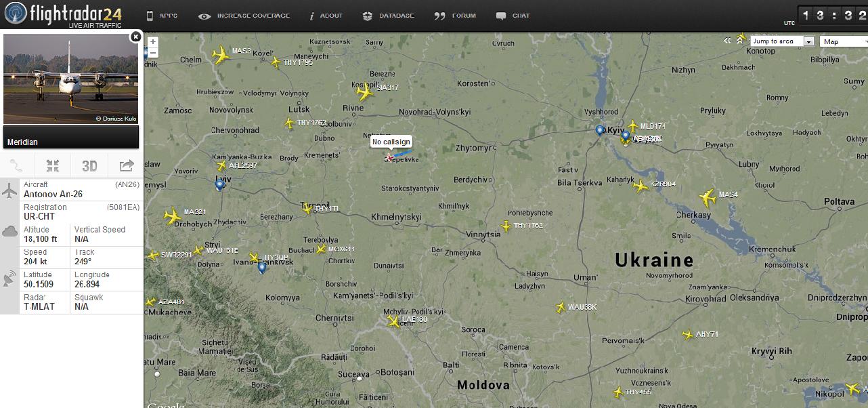
Task: Click Increase Coverage in the top bar
Action: coord(244,16)
